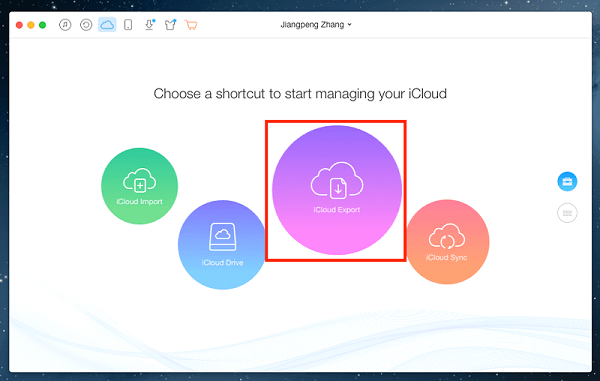Minimize the window with yellow button
Screen dimensions: 600x381
pos(31,25)
